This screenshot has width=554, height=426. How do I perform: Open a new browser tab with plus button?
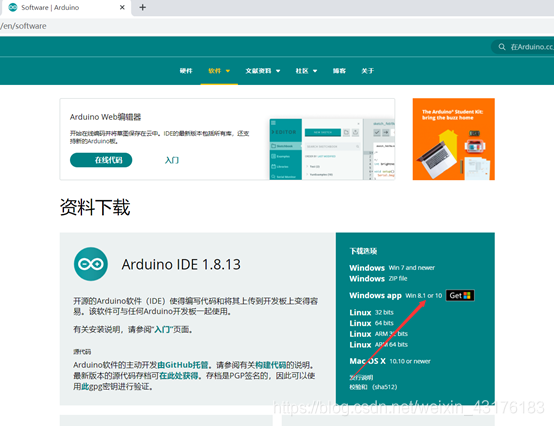pyautogui.click(x=142, y=7)
